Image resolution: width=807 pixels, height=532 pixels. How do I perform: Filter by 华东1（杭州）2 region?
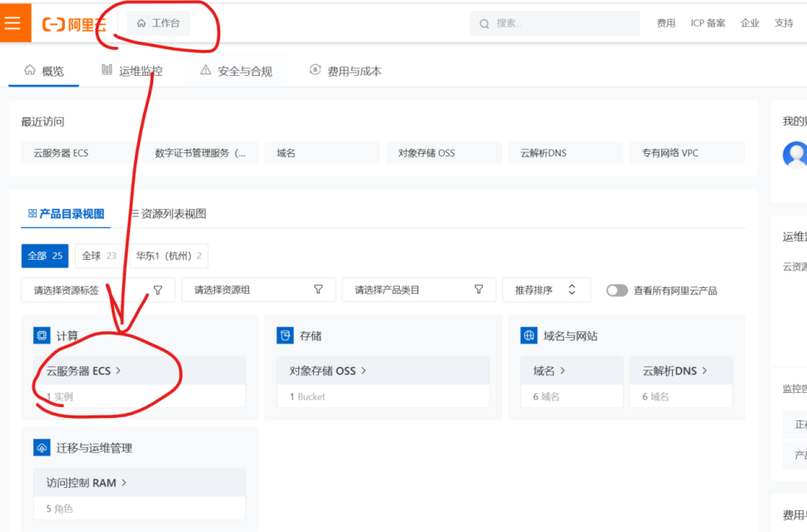169,256
